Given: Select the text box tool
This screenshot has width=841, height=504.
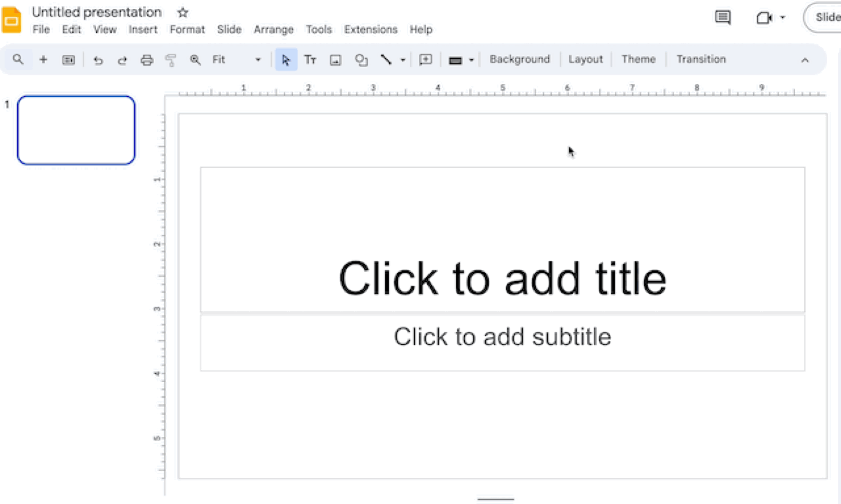Looking at the screenshot, I should pos(310,60).
